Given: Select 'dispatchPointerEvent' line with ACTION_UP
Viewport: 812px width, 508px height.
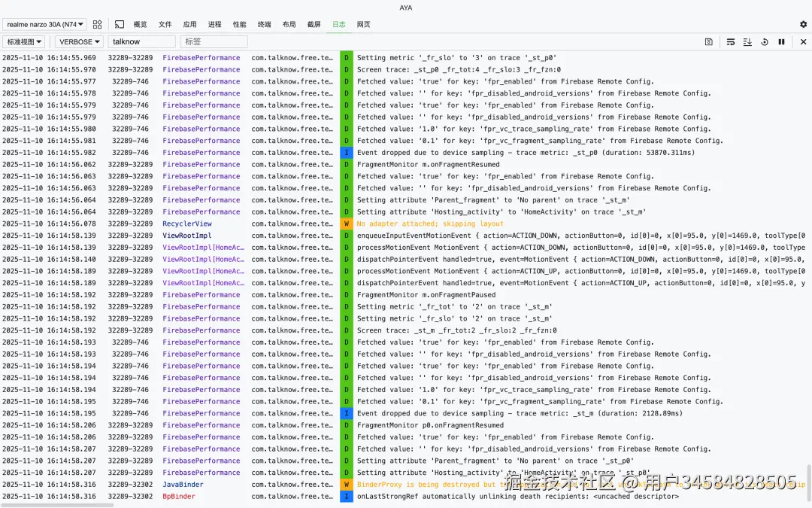Looking at the screenshot, I should pos(581,283).
